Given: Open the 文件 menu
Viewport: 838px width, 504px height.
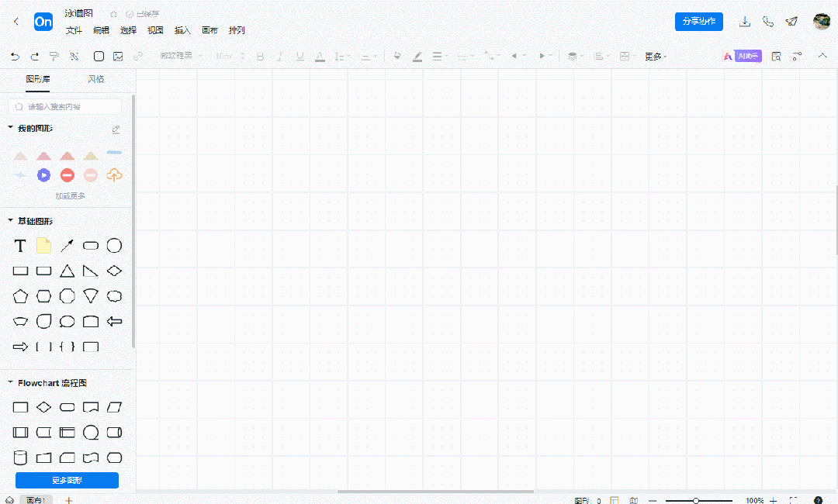Looking at the screenshot, I should pos(74,30).
